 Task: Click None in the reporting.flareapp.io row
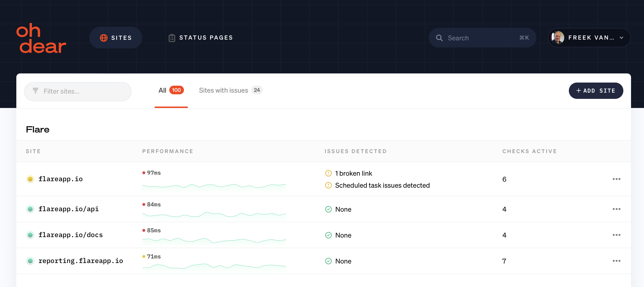[x=343, y=261]
